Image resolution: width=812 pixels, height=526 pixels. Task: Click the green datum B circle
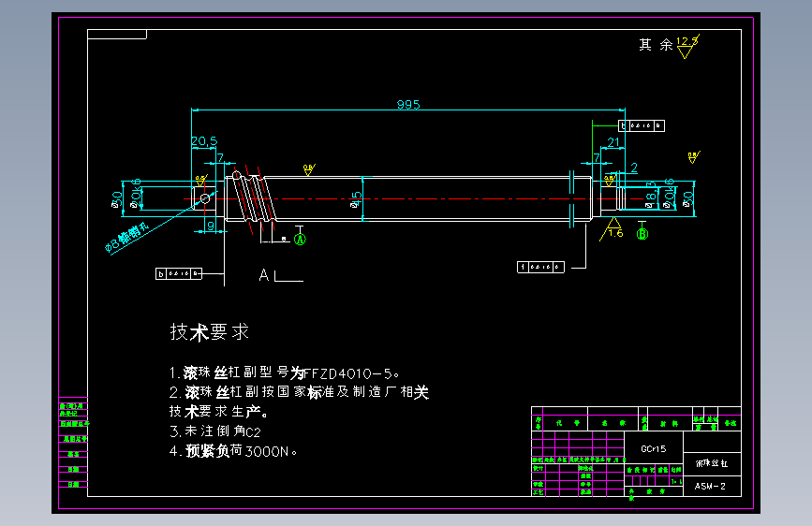pyautogui.click(x=642, y=234)
